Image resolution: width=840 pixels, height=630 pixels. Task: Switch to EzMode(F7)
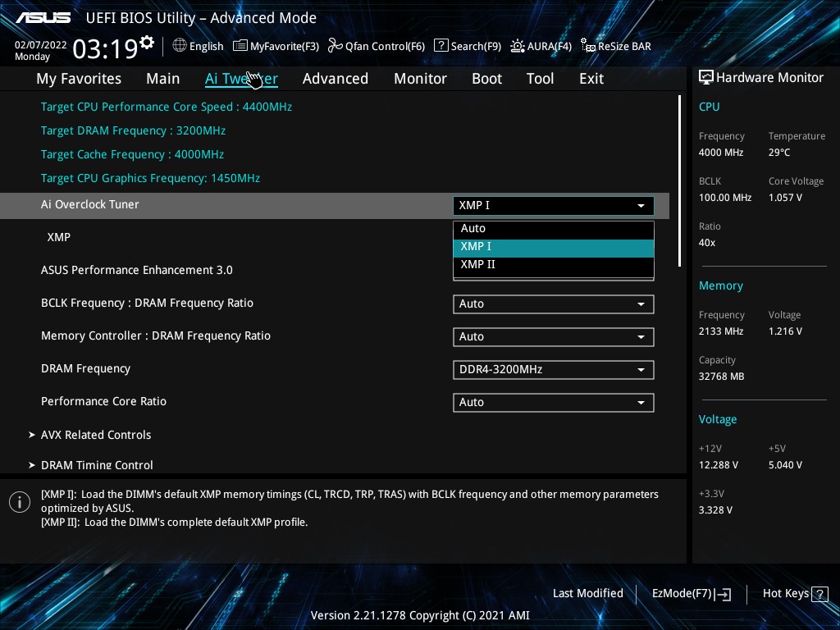point(691,594)
